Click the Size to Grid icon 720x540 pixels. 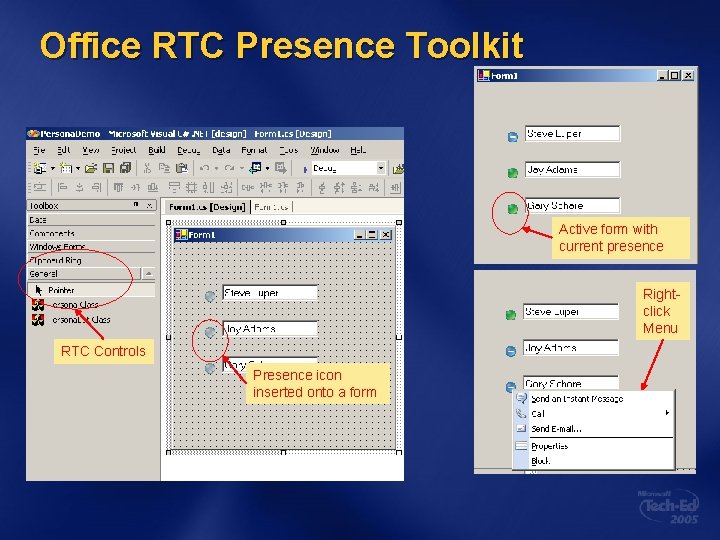191,187
